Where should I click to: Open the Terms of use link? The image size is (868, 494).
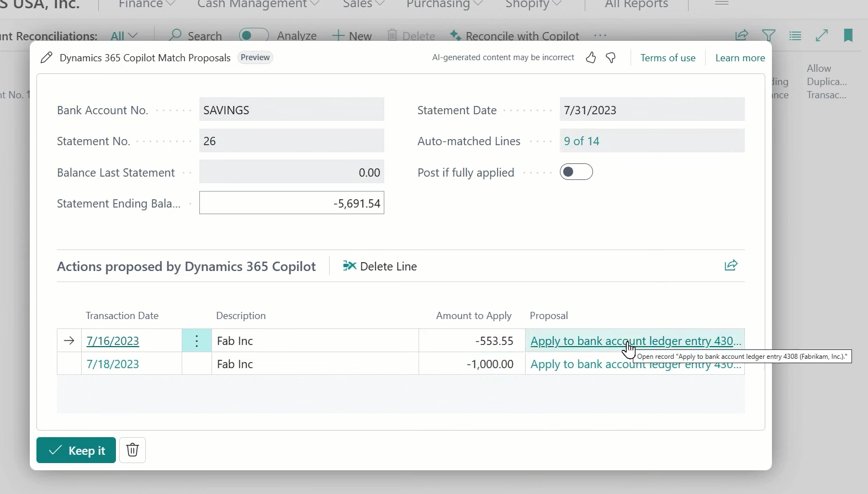click(x=668, y=58)
